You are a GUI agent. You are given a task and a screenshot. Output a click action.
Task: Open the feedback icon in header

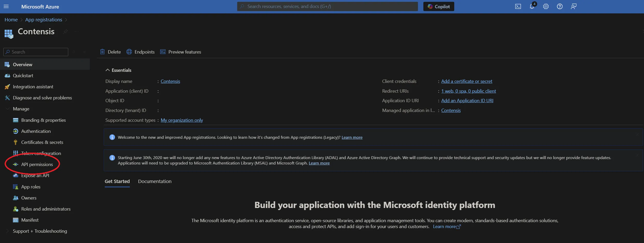pos(573,6)
